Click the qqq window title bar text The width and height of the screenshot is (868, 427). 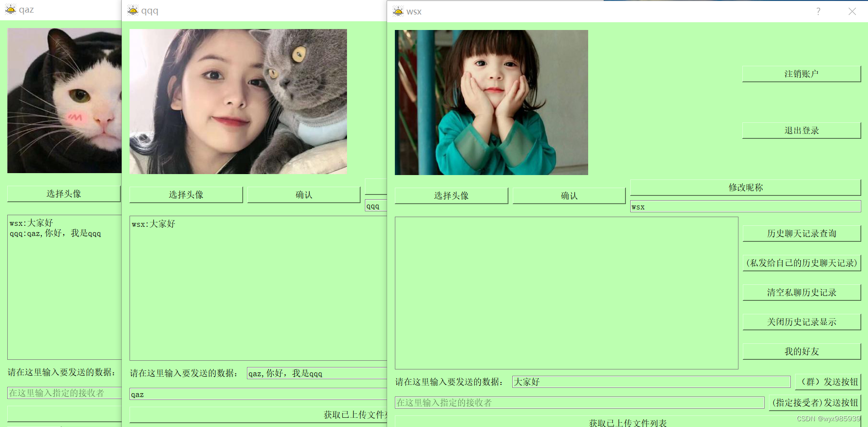pyautogui.click(x=149, y=11)
